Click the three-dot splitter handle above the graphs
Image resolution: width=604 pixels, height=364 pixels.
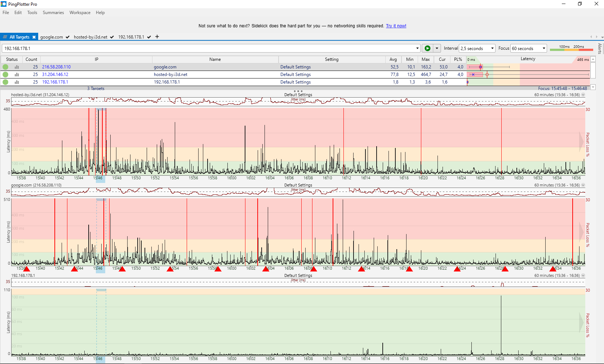point(298,91)
